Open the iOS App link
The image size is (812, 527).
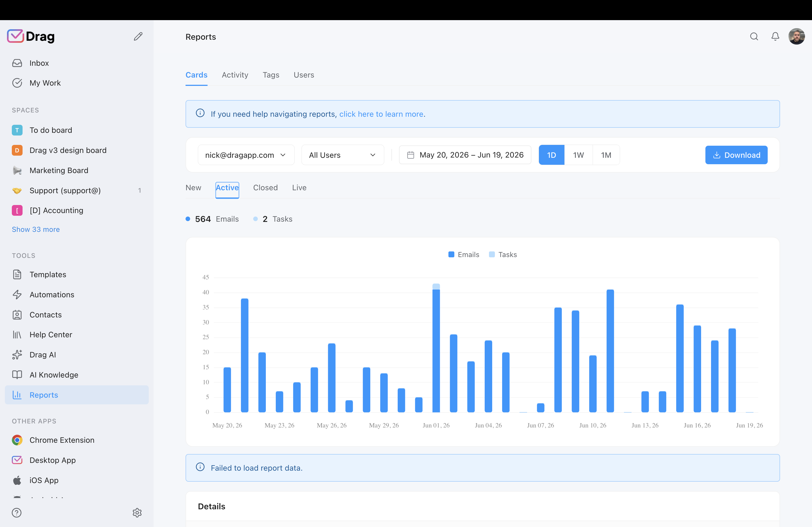pos(77,480)
